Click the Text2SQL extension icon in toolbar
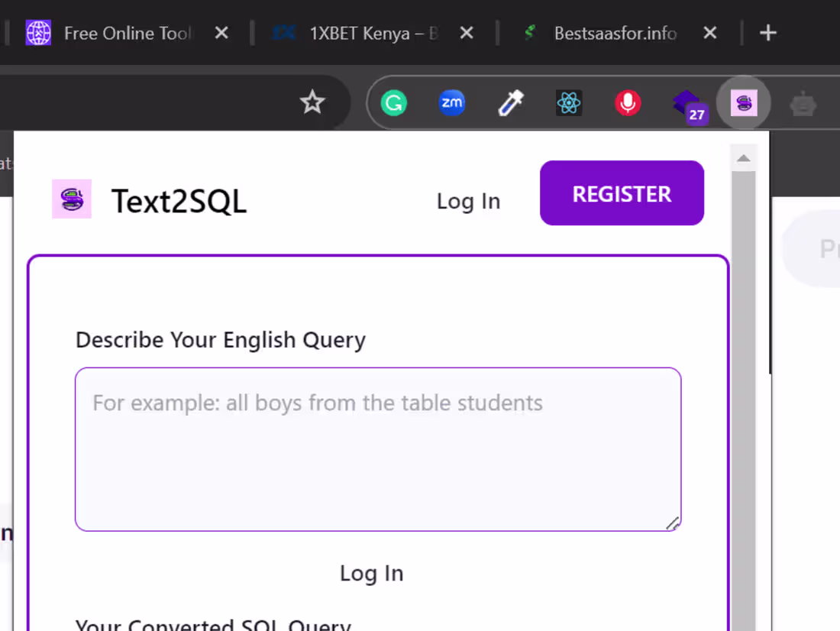This screenshot has width=840, height=631. tap(743, 102)
